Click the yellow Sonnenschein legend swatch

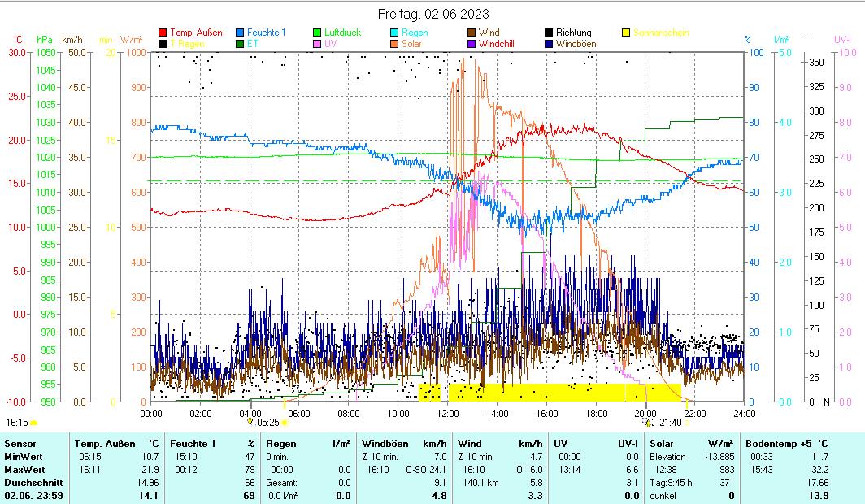(x=626, y=33)
